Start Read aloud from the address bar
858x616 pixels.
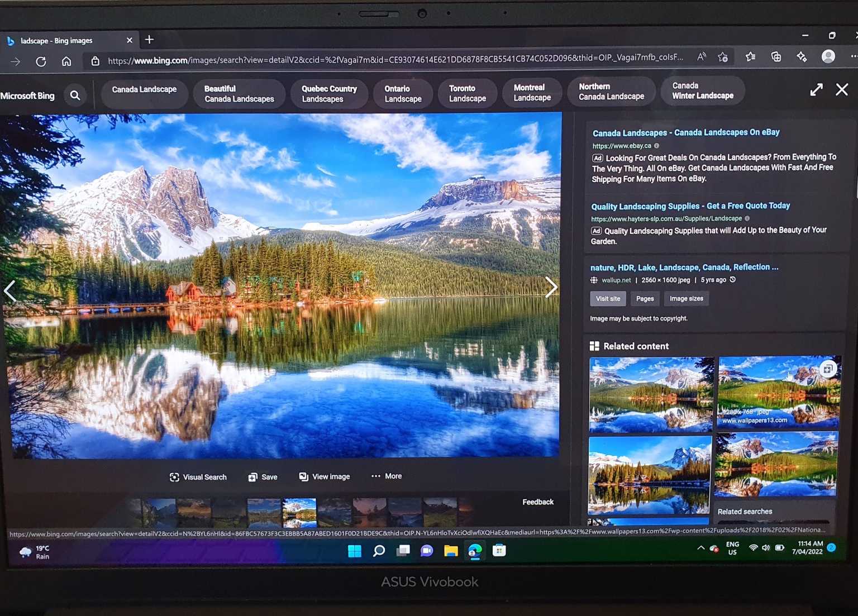[702, 56]
